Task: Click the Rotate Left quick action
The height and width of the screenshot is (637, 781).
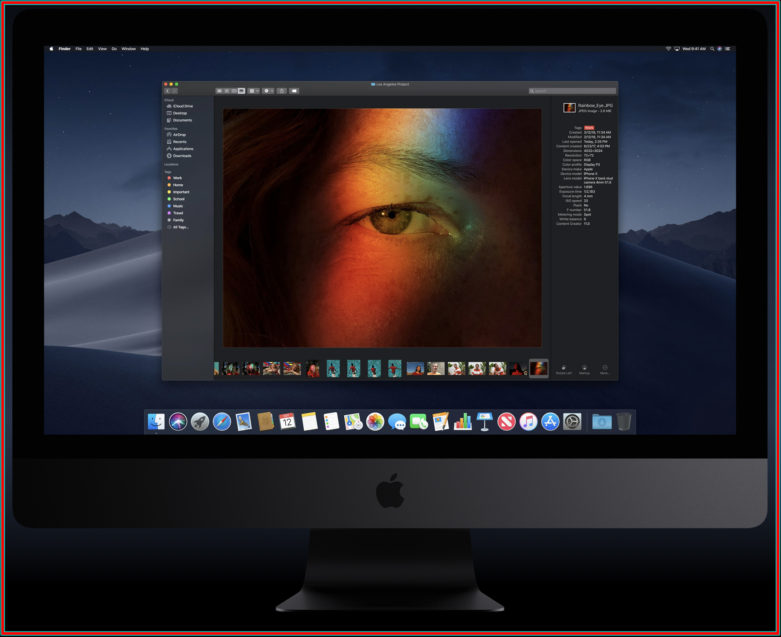Action: [564, 370]
